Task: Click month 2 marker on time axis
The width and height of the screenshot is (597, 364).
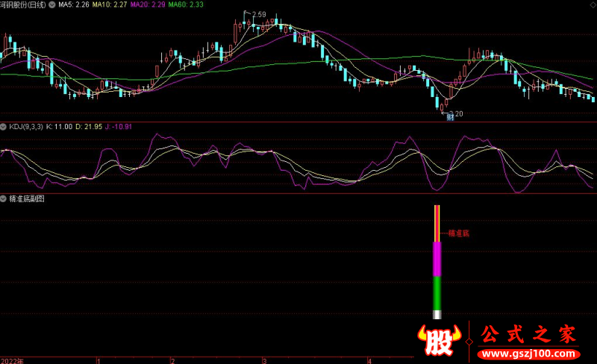Action: (x=173, y=360)
